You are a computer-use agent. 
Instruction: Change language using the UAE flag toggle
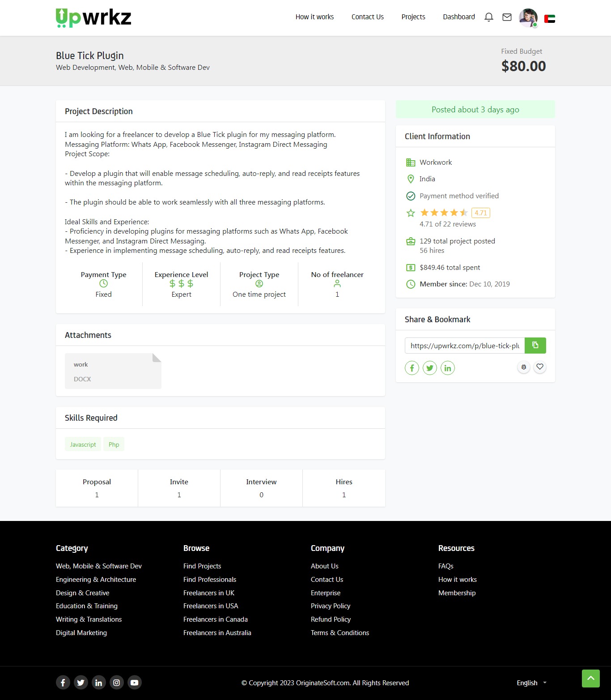click(549, 18)
